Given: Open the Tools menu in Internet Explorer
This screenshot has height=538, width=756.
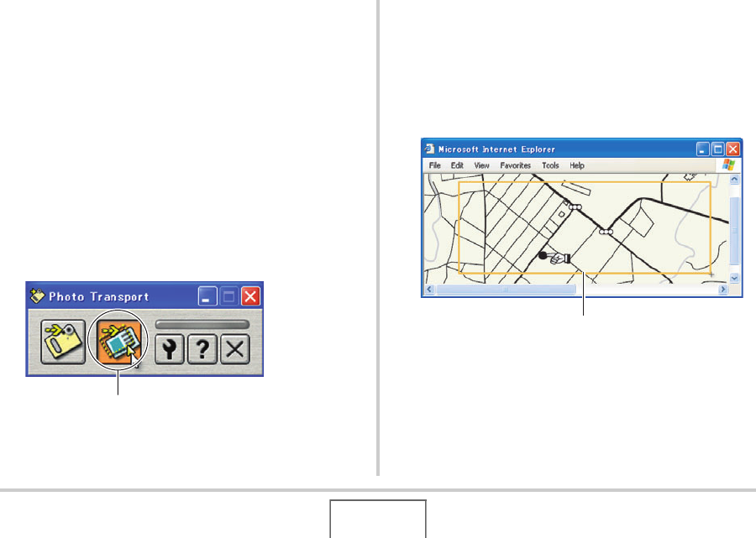Looking at the screenshot, I should (550, 165).
